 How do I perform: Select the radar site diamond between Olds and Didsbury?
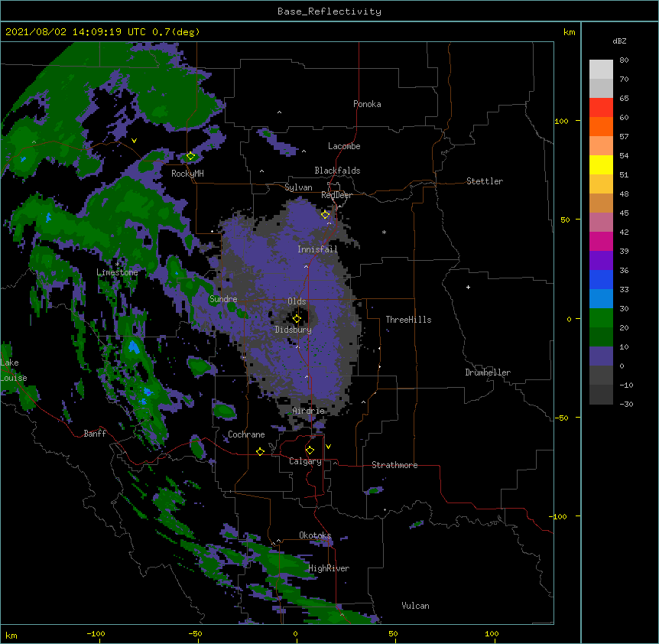pyautogui.click(x=297, y=319)
